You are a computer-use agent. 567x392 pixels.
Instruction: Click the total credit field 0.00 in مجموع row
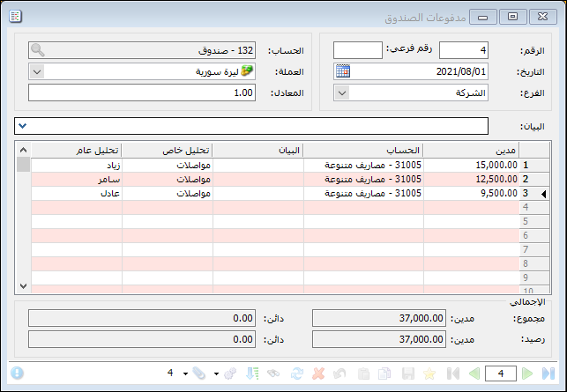coord(142,318)
